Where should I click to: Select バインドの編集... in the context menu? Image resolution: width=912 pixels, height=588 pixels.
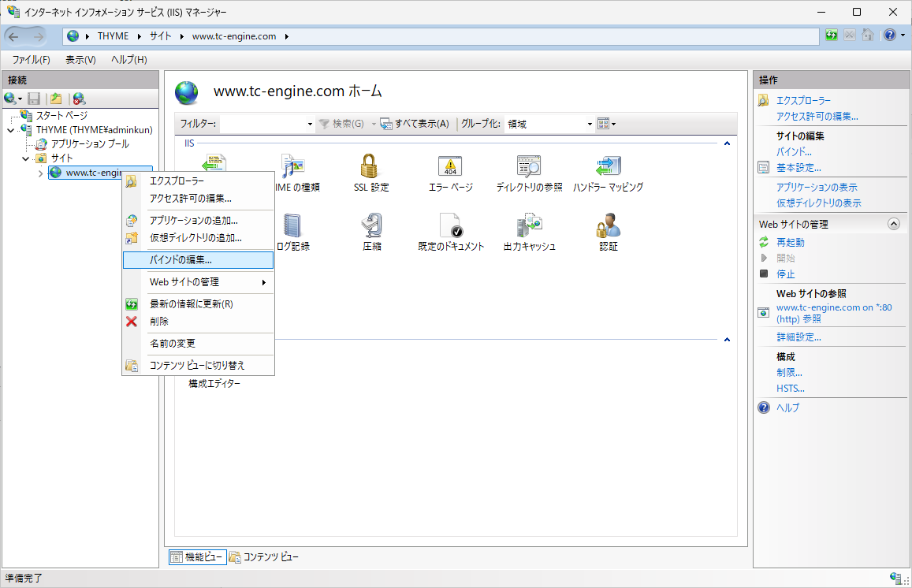(198, 260)
